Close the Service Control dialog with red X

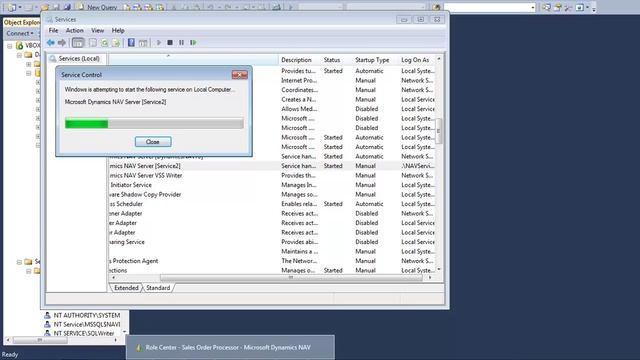pyautogui.click(x=240, y=75)
